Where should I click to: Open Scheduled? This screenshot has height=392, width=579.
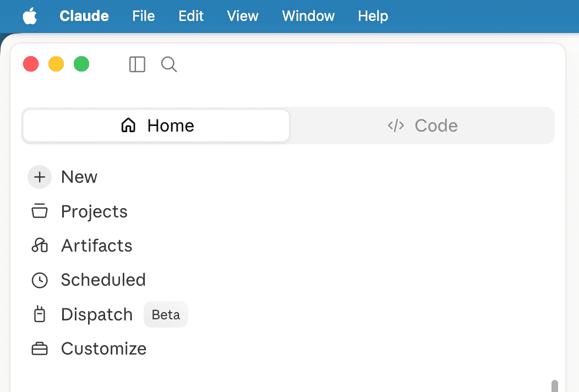pos(103,280)
